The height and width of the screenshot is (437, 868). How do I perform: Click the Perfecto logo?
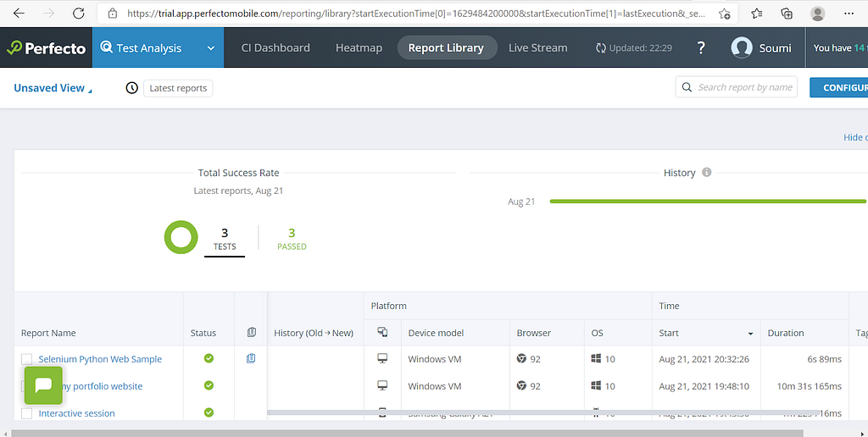47,48
